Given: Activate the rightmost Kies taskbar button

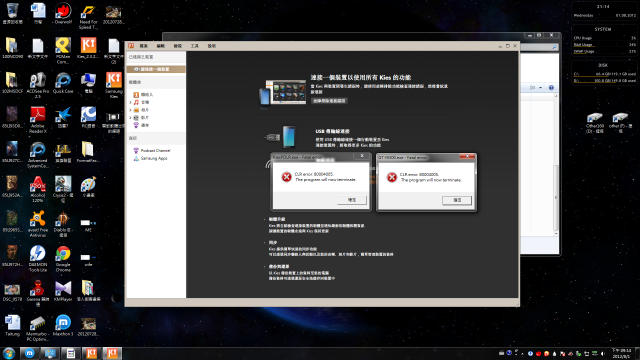Looking at the screenshot, I should 112,353.
